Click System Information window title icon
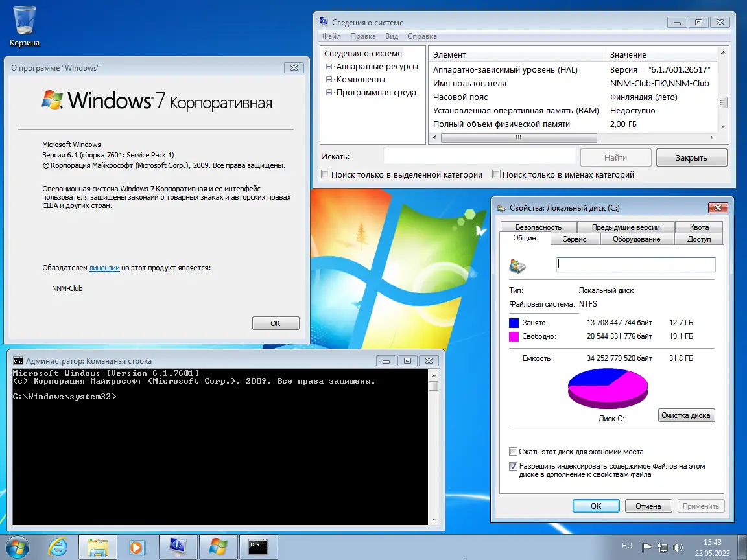Screen dimensions: 747x560 324,22
